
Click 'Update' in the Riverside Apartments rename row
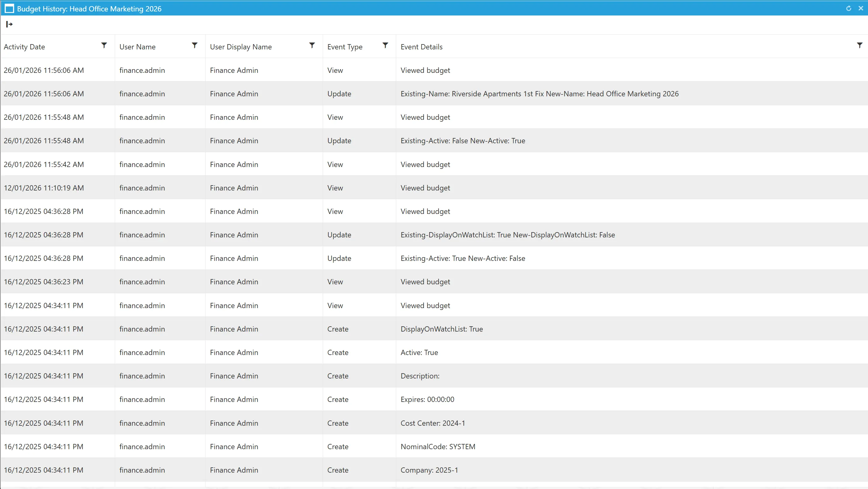339,94
